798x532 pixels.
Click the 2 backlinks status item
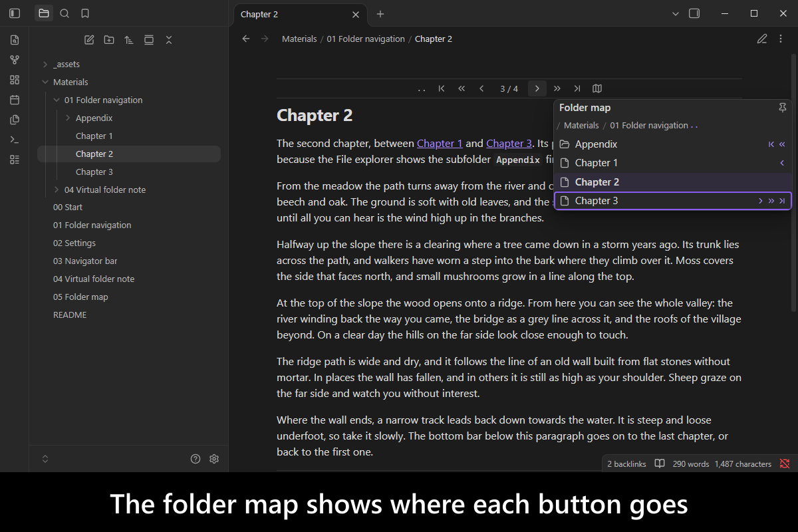pyautogui.click(x=626, y=464)
